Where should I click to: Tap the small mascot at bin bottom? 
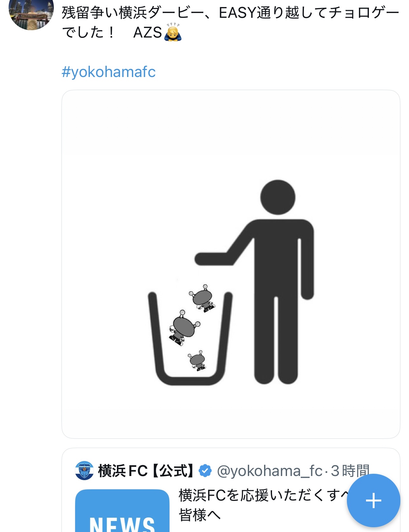[197, 360]
